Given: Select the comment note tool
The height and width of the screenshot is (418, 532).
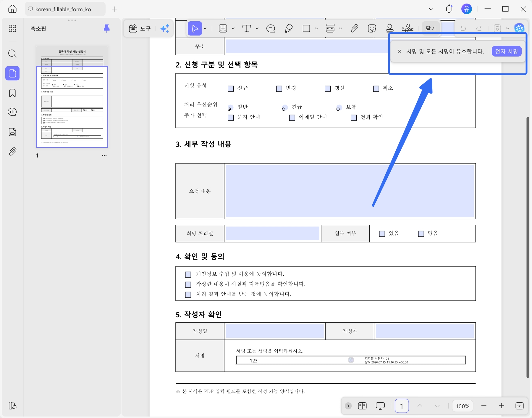Looking at the screenshot, I should 271,28.
